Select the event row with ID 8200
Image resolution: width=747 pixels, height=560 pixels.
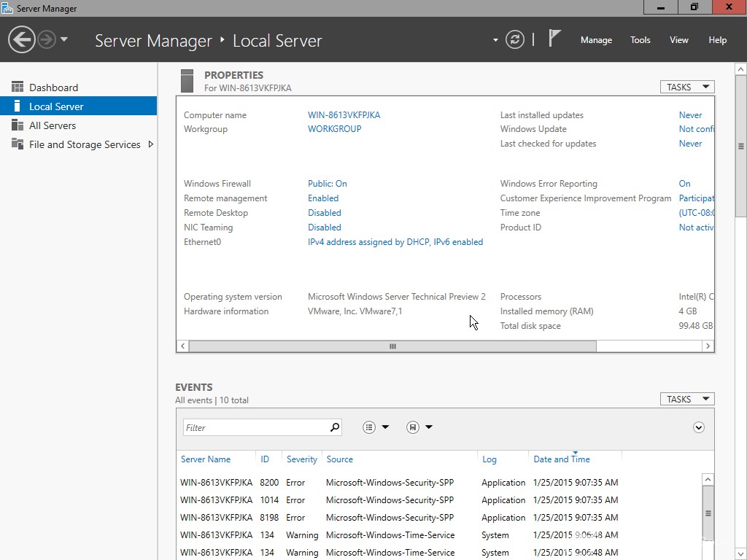click(x=399, y=483)
